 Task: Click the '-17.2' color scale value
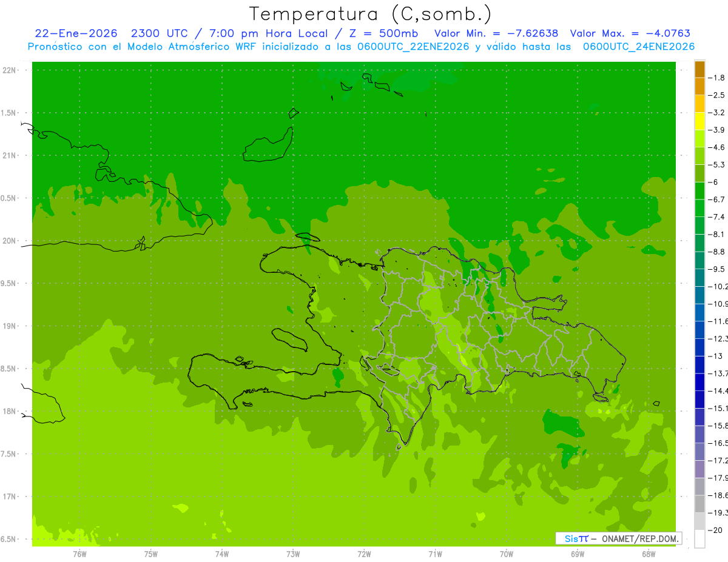pyautogui.click(x=718, y=460)
